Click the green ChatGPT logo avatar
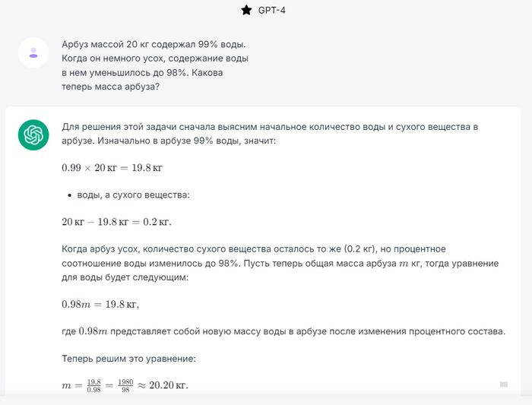 33,135
